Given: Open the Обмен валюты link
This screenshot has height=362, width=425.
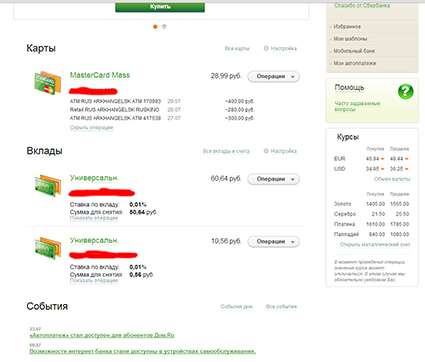Looking at the screenshot, I should coord(392,179).
